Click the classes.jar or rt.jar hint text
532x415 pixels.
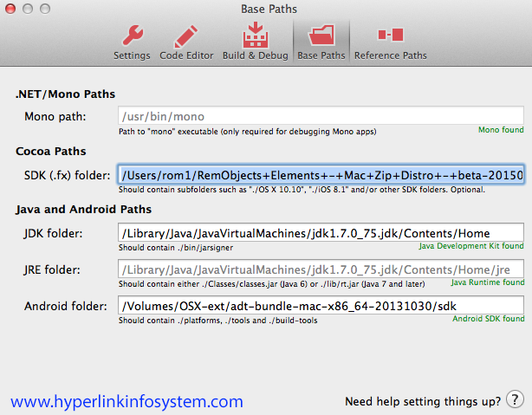(x=271, y=284)
